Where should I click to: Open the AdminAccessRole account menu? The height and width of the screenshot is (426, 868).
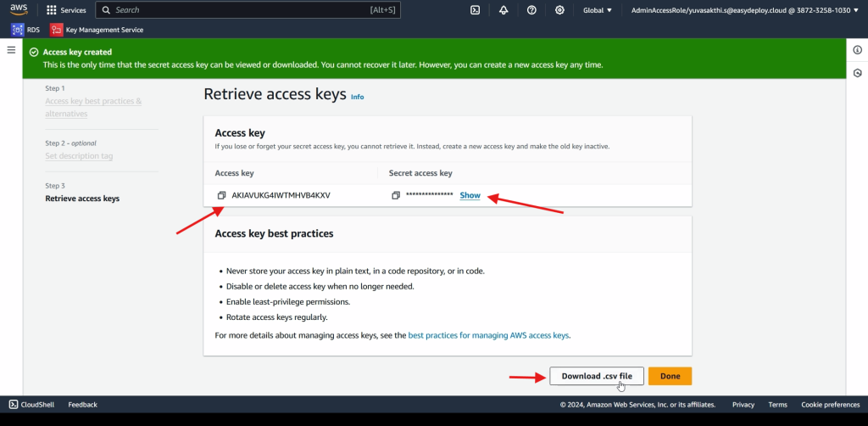coord(745,10)
